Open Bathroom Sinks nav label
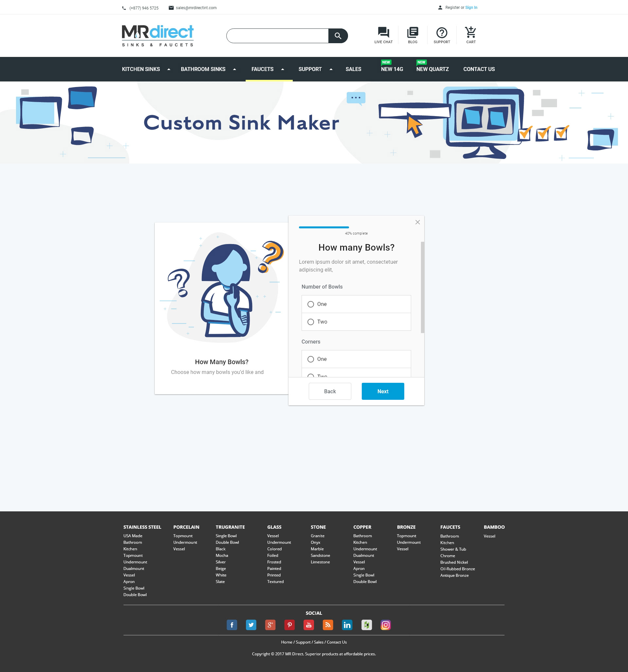 pos(203,69)
